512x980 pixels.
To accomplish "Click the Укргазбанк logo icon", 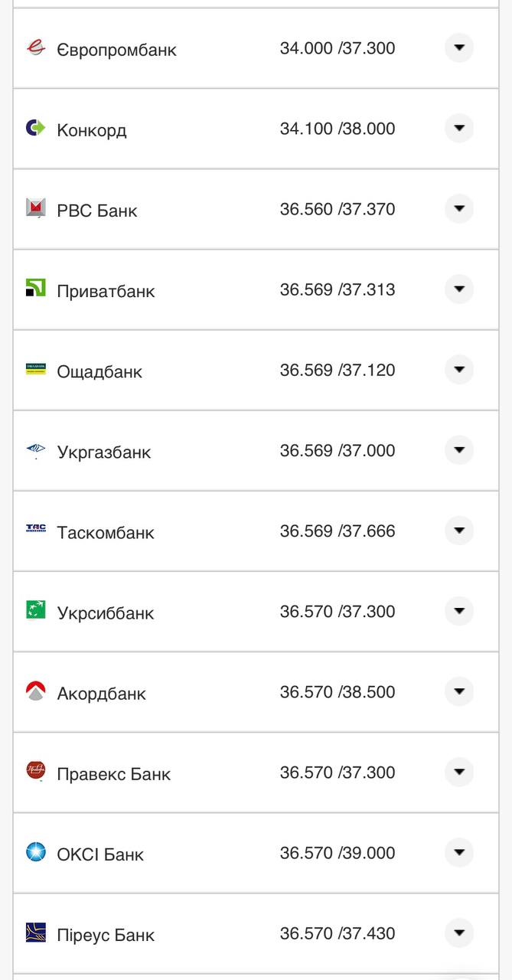I will point(36,450).
